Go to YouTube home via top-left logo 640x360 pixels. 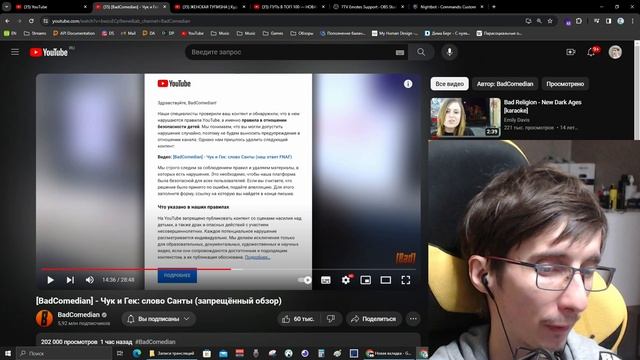point(49,52)
